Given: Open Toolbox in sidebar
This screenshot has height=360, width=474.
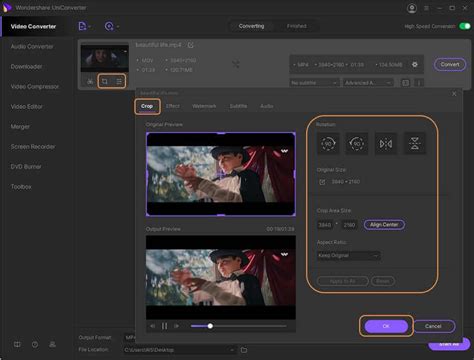Looking at the screenshot, I should 21,187.
